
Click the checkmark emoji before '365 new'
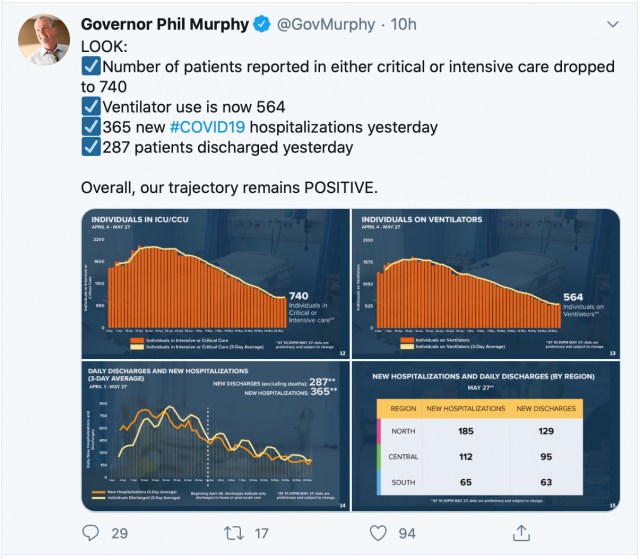tap(90, 127)
